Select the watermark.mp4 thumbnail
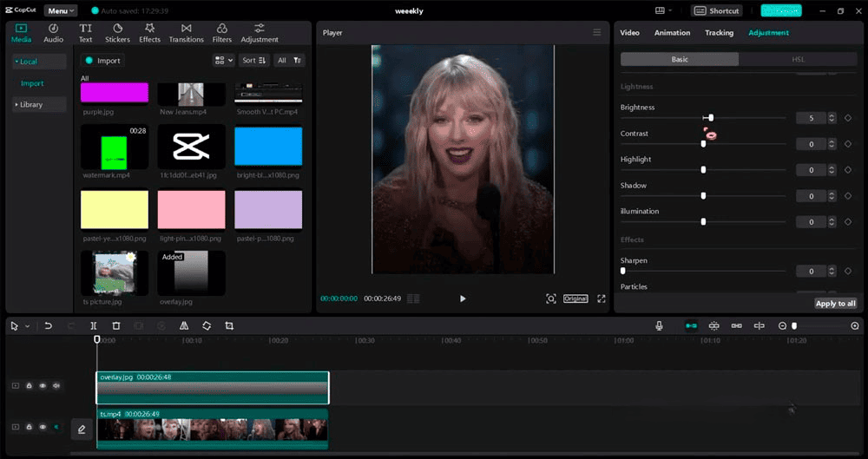 coord(115,147)
